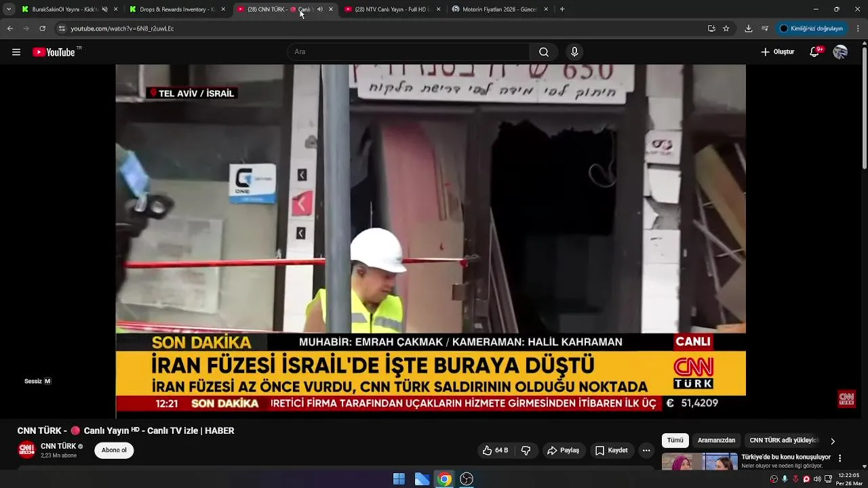The width and height of the screenshot is (868, 488).
Task: Open the CNN TÜRK channel name link
Action: 58,447
